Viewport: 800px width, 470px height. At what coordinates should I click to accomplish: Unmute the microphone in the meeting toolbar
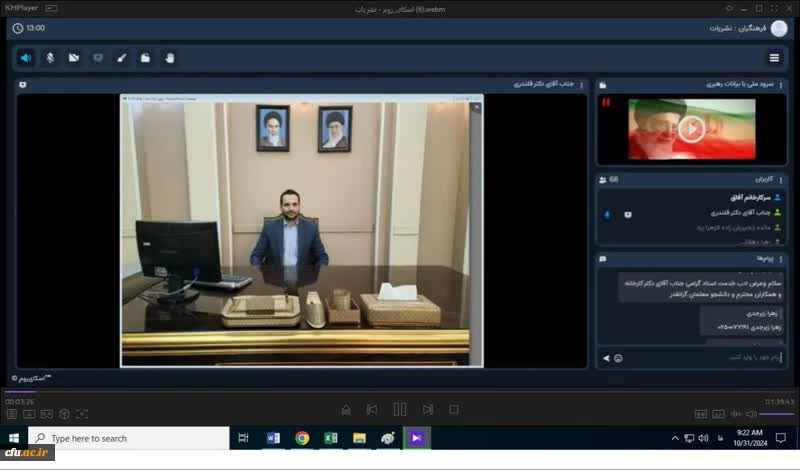(50, 58)
